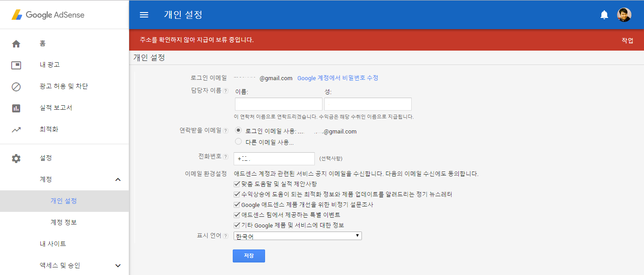Click the 전화번호 phone input field
Viewport: 644px width, 275px height.
(274, 159)
